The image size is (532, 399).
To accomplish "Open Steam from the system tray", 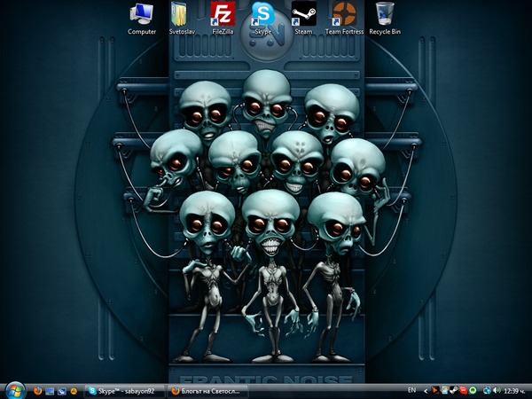I will pos(454,390).
